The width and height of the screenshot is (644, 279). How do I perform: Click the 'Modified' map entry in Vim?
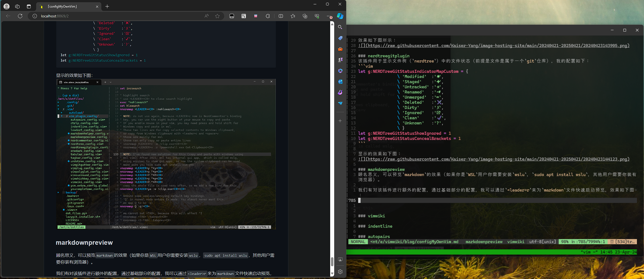pyautogui.click(x=420, y=77)
